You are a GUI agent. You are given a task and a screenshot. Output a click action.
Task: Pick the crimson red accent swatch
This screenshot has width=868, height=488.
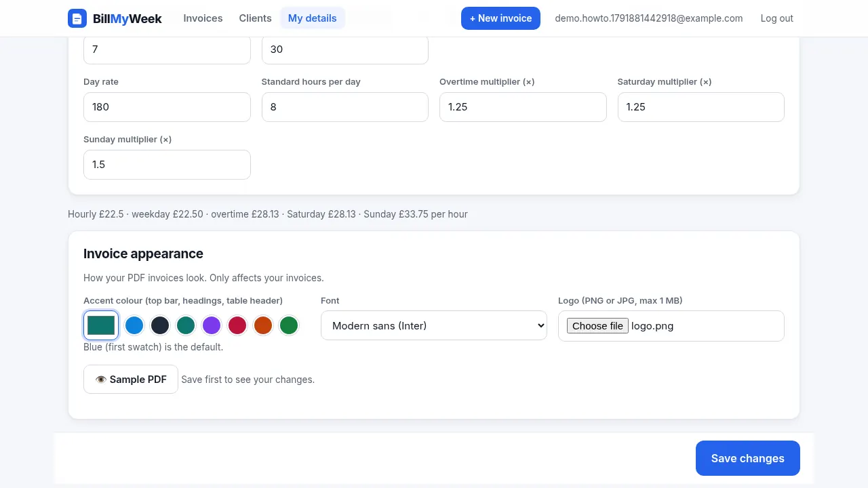click(237, 325)
